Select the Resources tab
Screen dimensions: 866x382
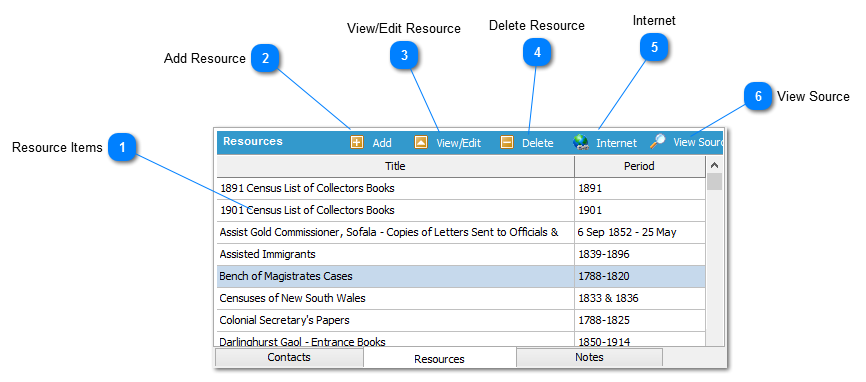point(440,359)
